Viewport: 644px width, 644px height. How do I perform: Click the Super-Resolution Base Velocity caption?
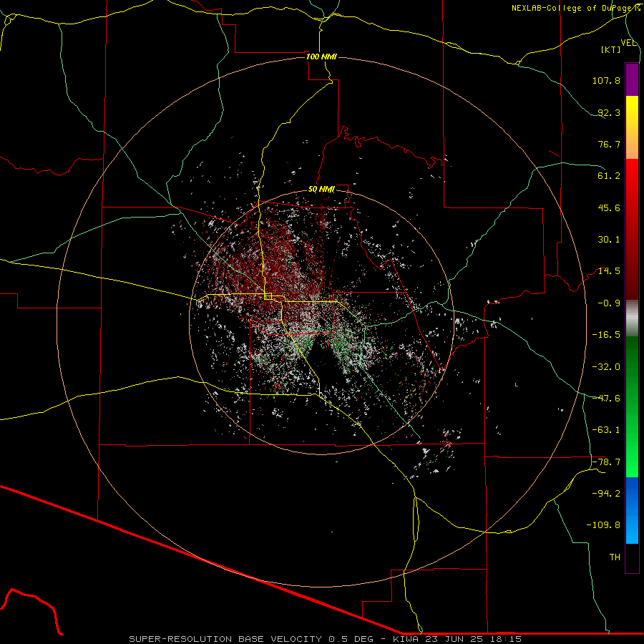pos(325,639)
